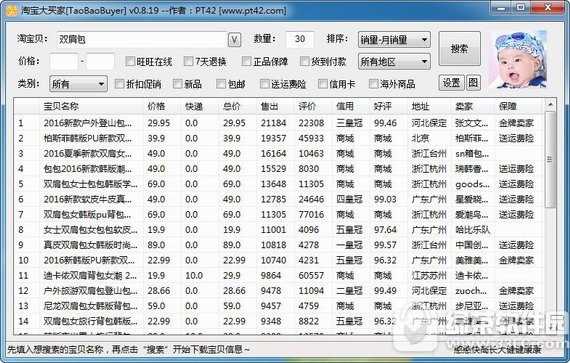Open the V history dropdown beside search box
Screen dimensions: 570x363
[x=234, y=40]
